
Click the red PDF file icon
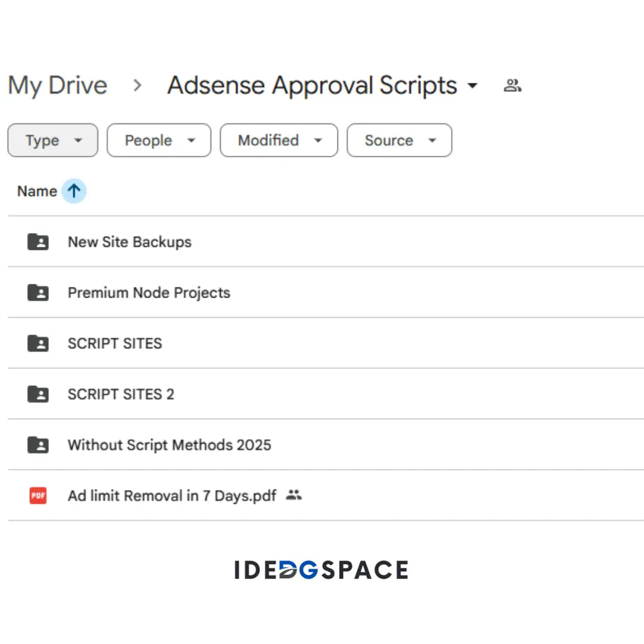[x=38, y=496]
